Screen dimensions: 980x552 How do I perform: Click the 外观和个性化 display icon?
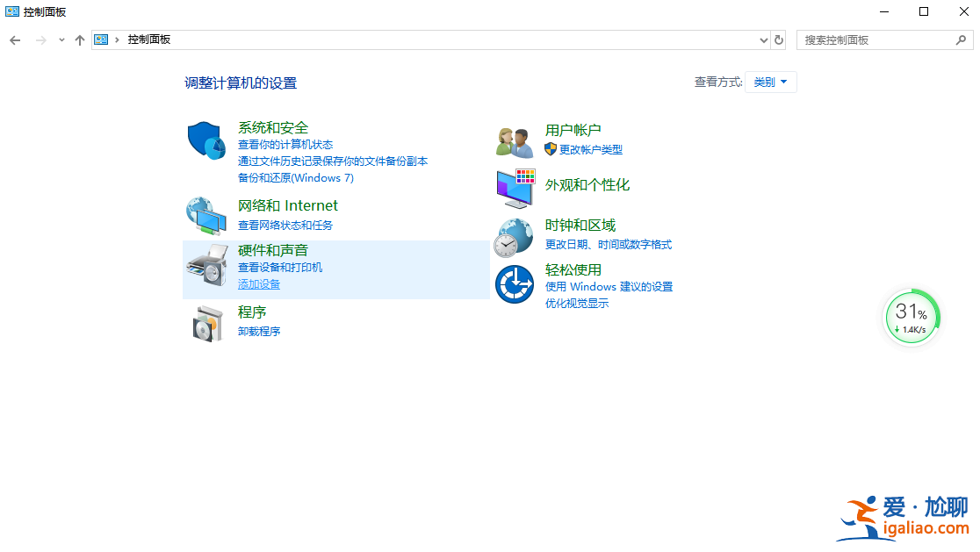[514, 187]
